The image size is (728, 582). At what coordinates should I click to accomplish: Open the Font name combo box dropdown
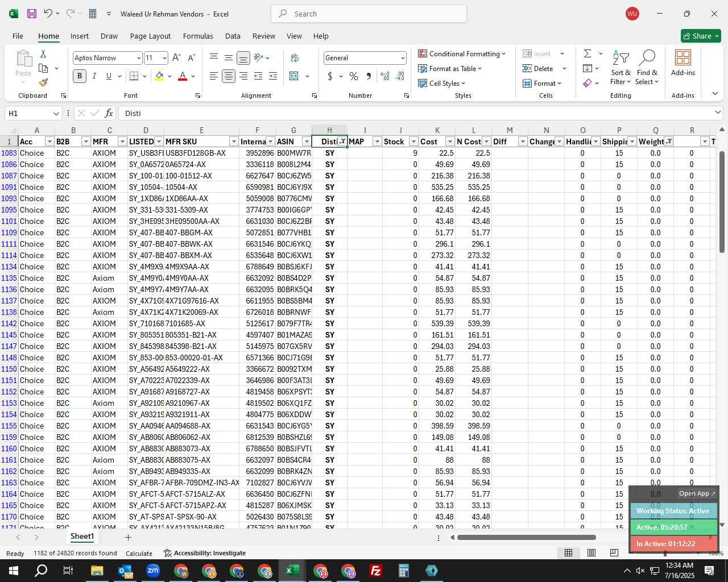pyautogui.click(x=138, y=58)
